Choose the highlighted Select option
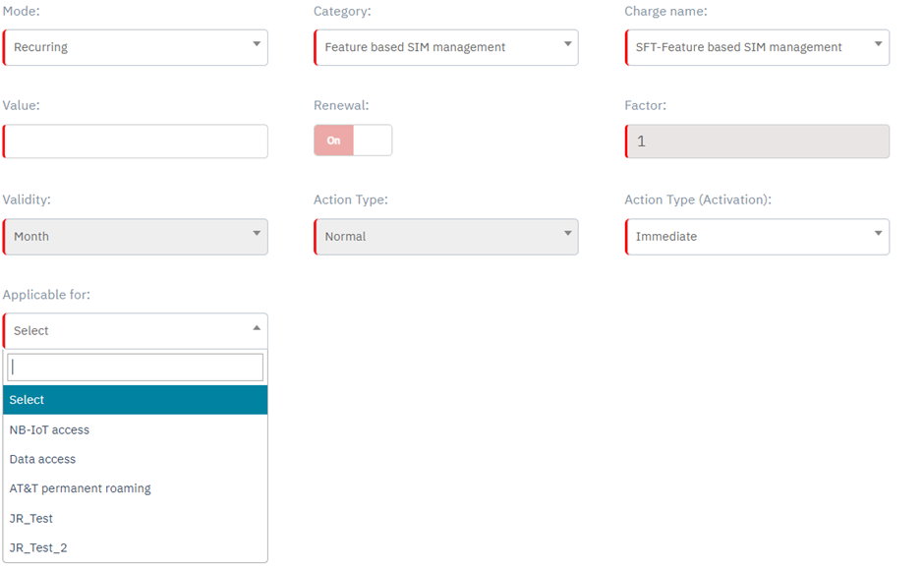924x568 pixels. point(136,400)
